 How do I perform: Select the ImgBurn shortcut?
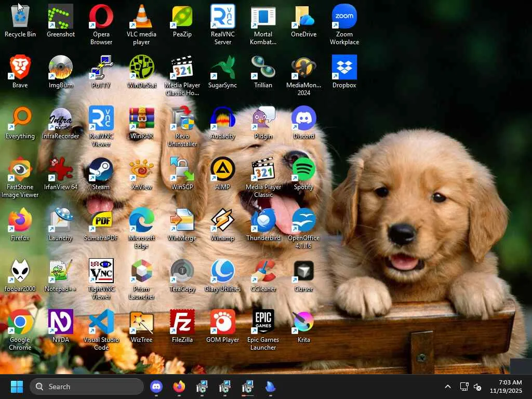tap(61, 72)
